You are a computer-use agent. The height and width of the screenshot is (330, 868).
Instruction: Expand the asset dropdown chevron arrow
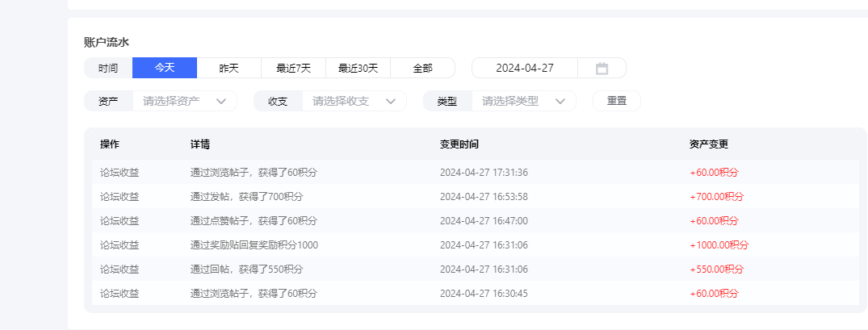tap(221, 101)
